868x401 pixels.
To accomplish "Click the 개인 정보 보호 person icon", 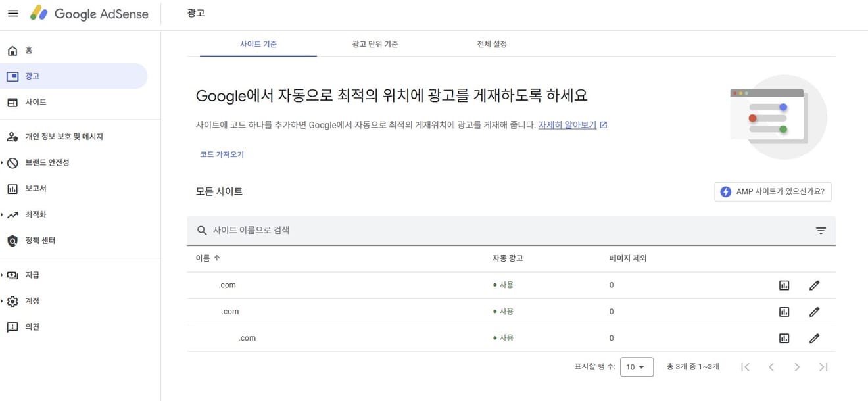I will tap(12, 137).
